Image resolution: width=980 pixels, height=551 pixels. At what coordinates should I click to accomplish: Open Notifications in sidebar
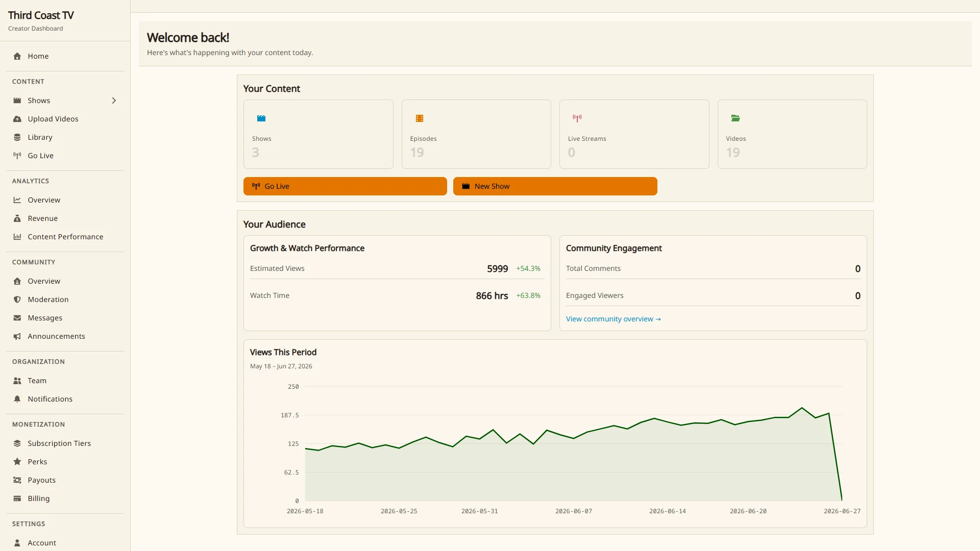click(x=65, y=399)
